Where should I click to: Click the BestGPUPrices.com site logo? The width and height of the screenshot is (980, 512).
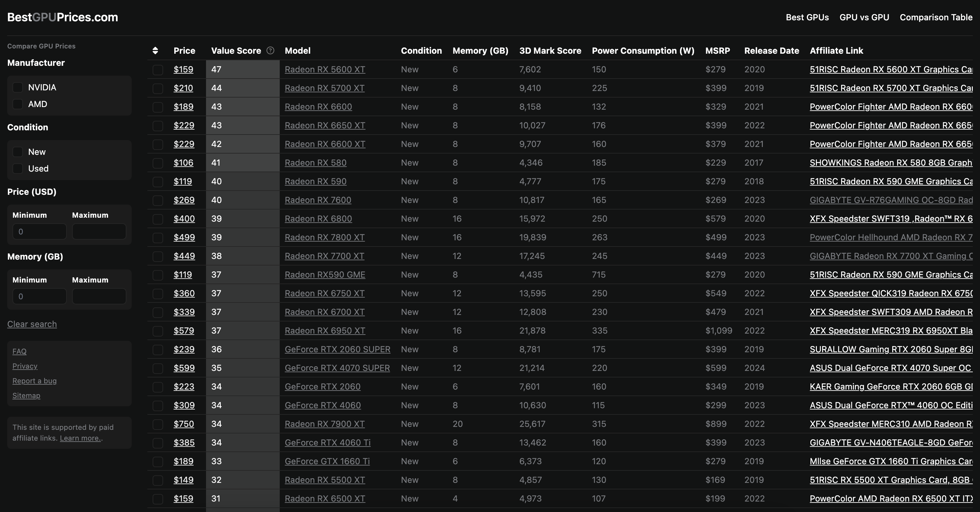tap(62, 17)
